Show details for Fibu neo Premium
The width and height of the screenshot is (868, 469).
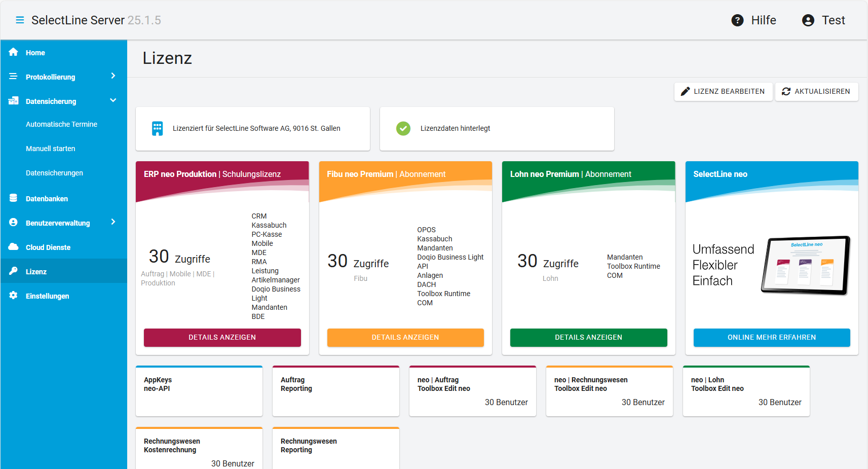tap(405, 337)
